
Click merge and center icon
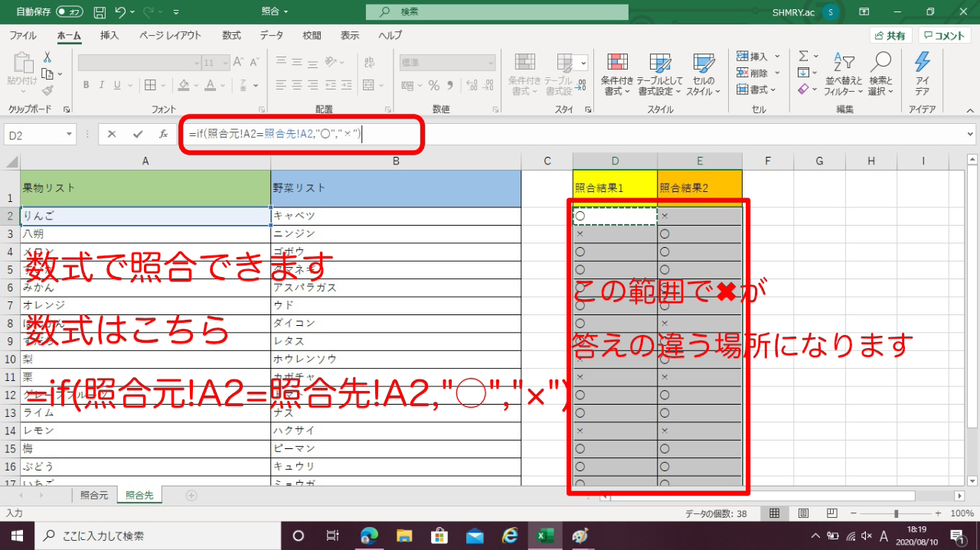pyautogui.click(x=368, y=85)
